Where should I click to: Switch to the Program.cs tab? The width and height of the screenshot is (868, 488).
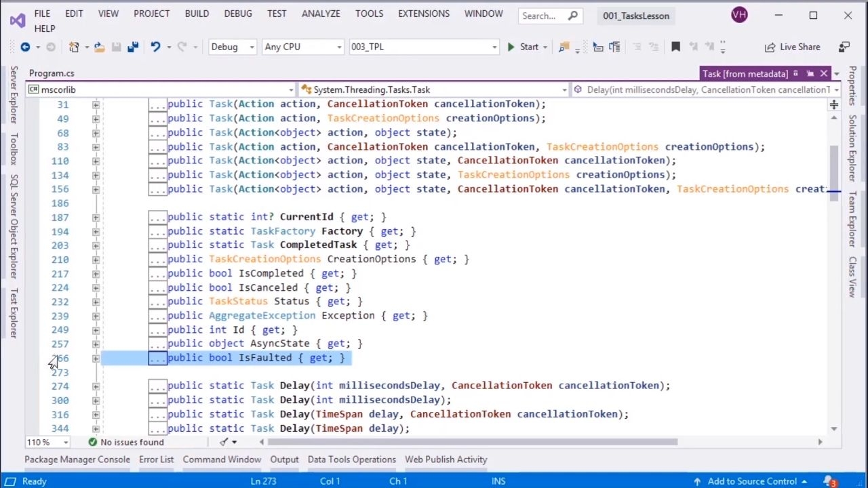point(52,73)
